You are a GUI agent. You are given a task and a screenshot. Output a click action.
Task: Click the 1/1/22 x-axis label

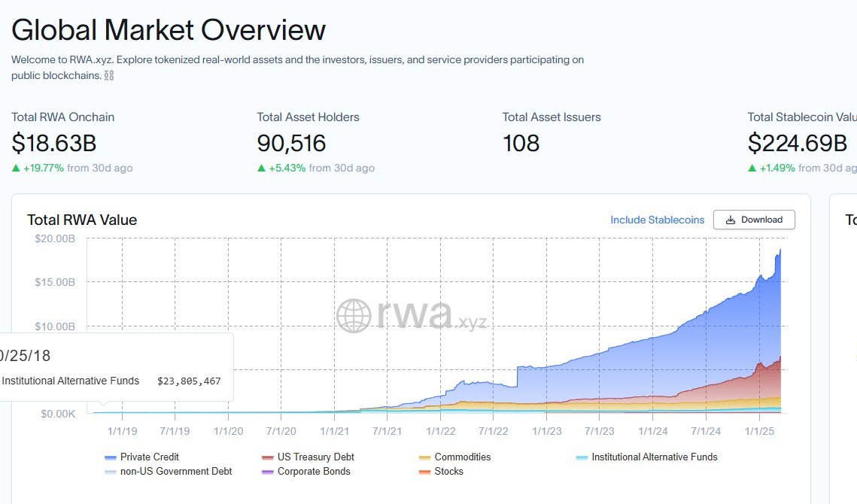440,431
